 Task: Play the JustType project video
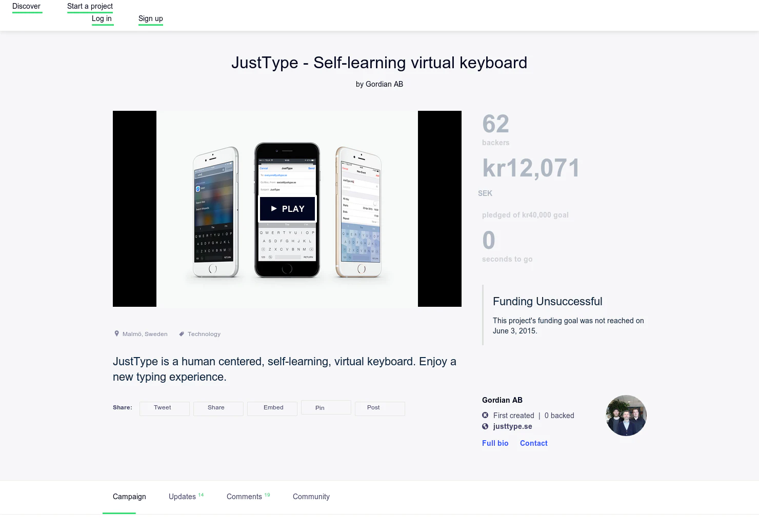click(x=287, y=209)
